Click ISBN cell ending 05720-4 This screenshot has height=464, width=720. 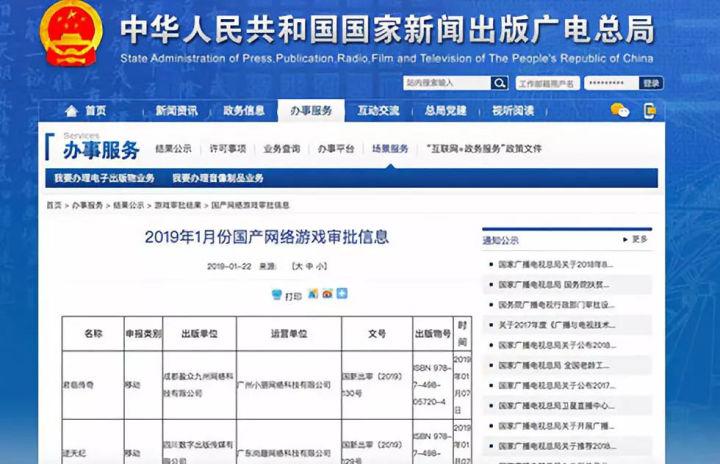click(433, 385)
